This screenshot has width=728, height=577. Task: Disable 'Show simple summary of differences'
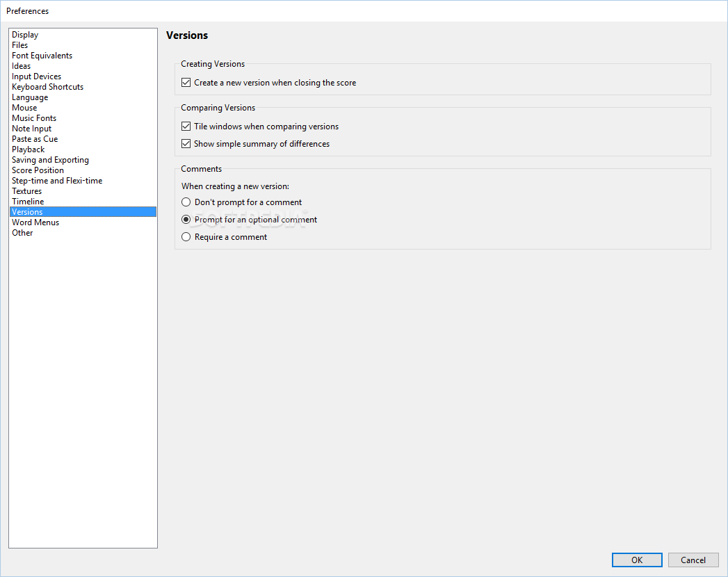(x=186, y=144)
